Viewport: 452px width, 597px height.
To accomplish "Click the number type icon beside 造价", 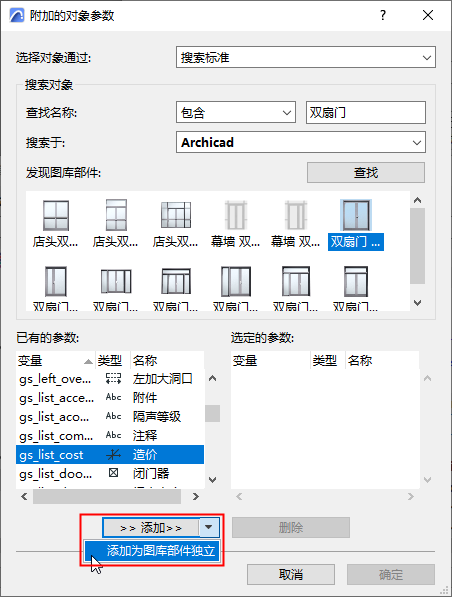I will (x=113, y=454).
